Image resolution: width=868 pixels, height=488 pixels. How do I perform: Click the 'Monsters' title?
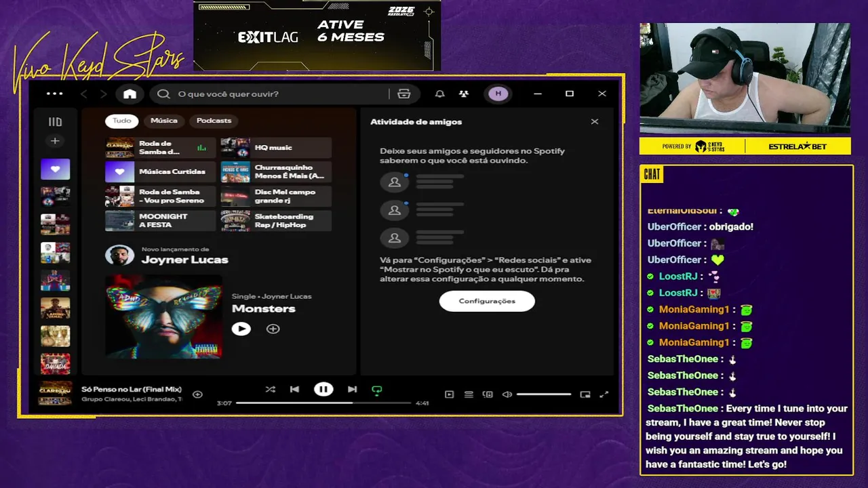(264, 309)
